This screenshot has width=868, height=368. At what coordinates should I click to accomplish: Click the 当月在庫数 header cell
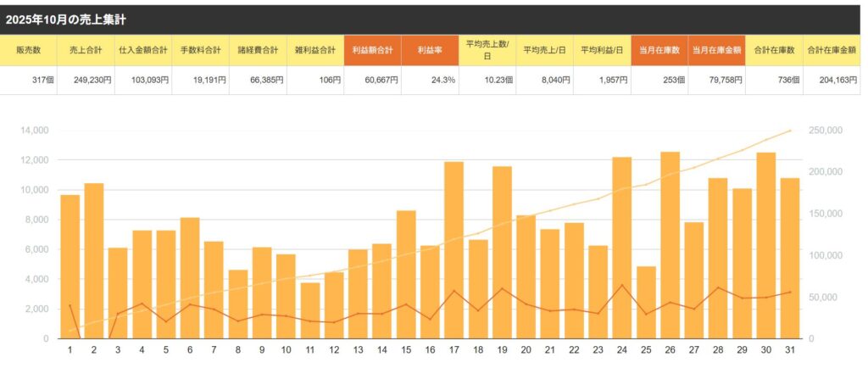coord(659,50)
